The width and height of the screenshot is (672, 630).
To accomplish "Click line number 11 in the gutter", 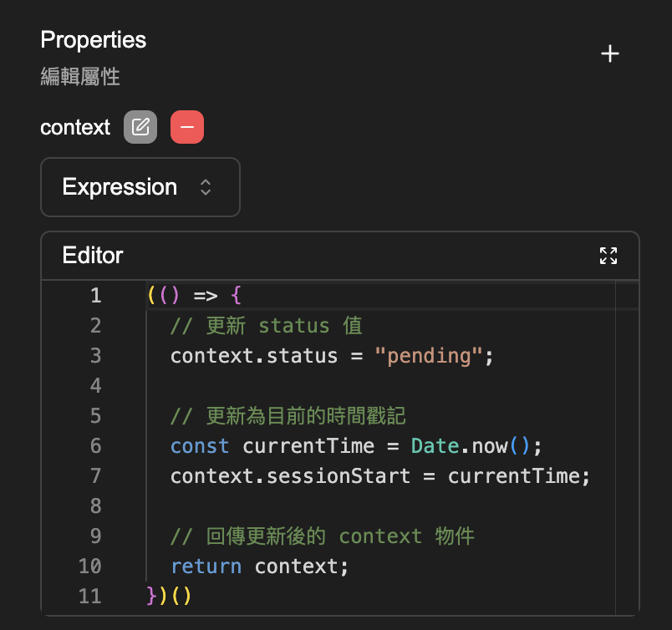I will pos(89,597).
